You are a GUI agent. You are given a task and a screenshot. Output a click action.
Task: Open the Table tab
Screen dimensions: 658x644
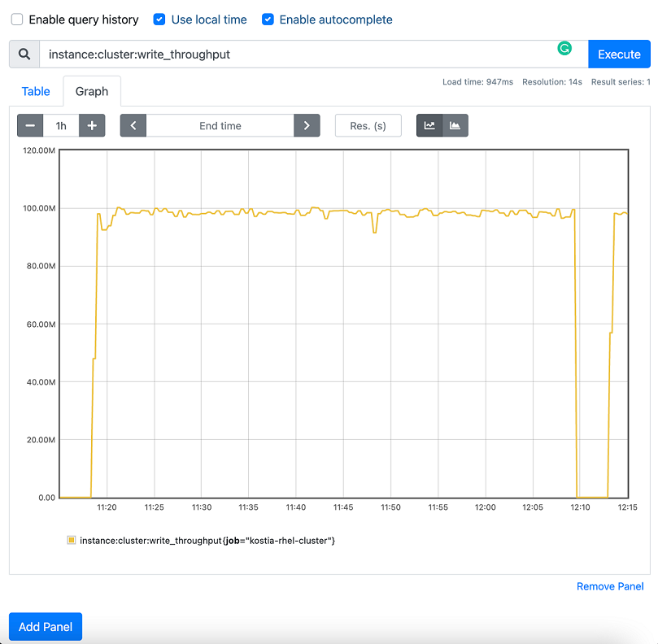pyautogui.click(x=36, y=91)
